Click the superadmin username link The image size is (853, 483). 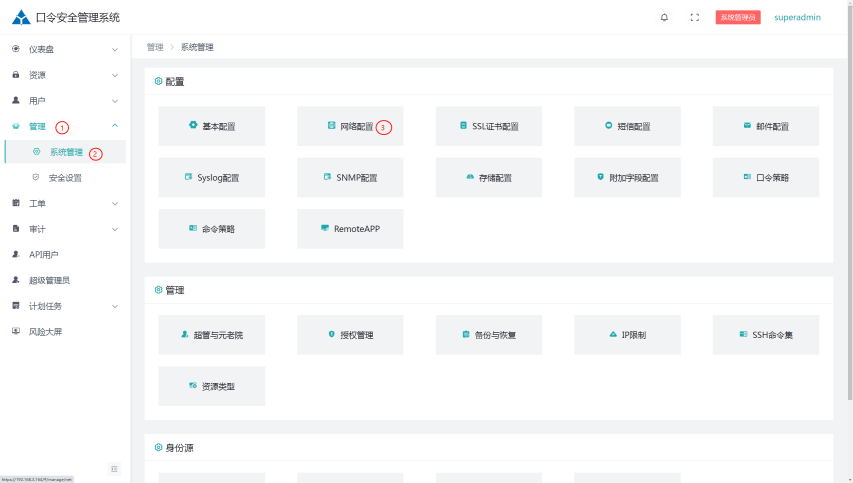(797, 17)
